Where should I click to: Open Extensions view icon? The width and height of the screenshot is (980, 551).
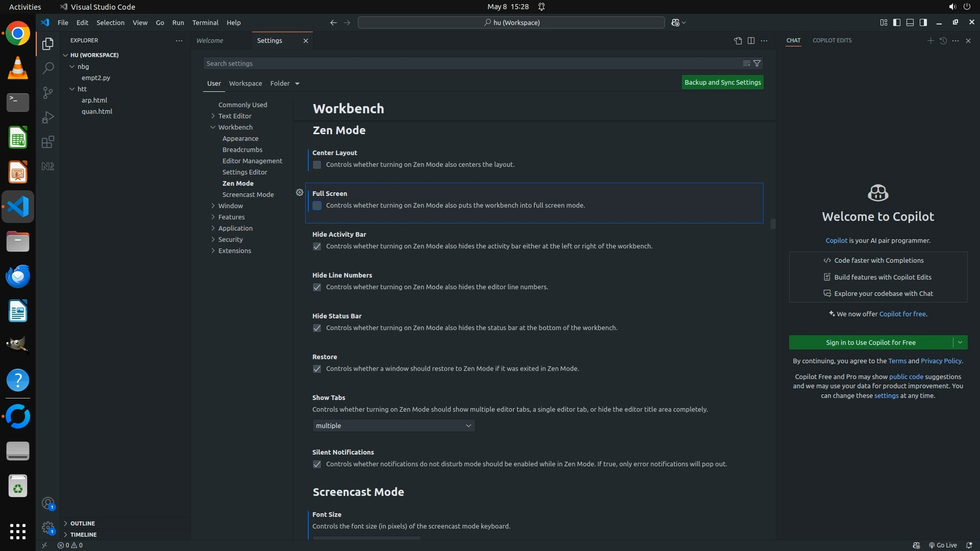[x=48, y=142]
